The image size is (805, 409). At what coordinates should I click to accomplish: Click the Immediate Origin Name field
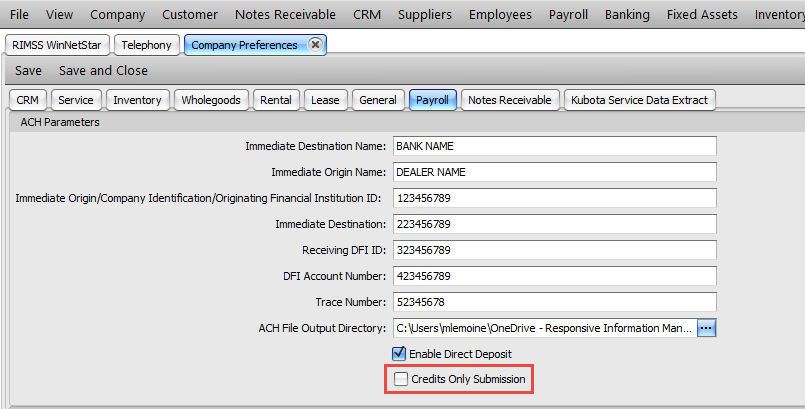(554, 172)
